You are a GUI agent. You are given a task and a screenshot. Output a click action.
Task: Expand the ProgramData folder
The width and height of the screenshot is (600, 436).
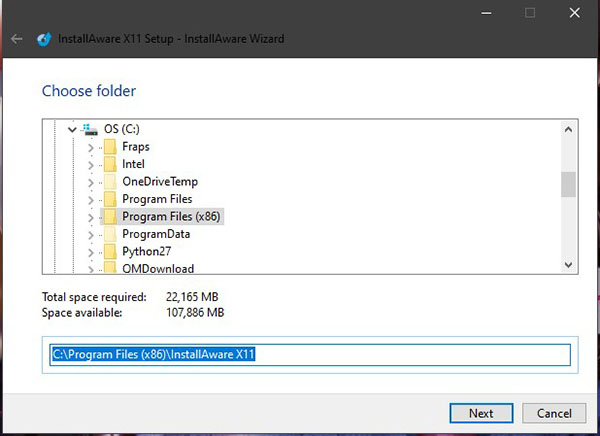[x=91, y=235]
